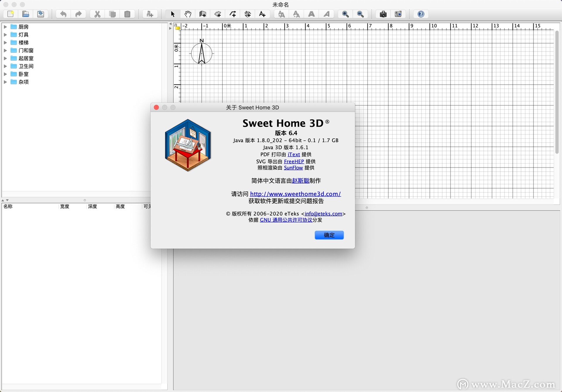This screenshot has height=392, width=562.
Task: Expand the 杂项 catalog folder
Action: [x=5, y=82]
